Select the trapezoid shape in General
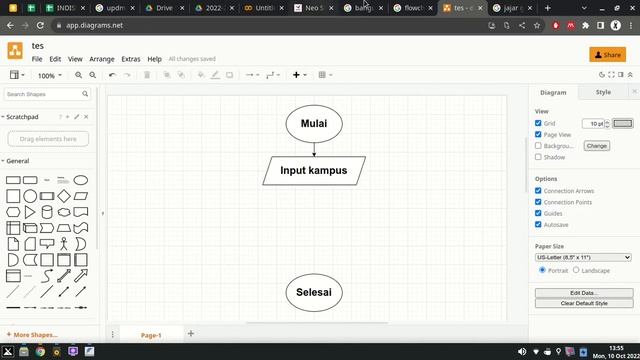 pyautogui.click(x=64, y=228)
